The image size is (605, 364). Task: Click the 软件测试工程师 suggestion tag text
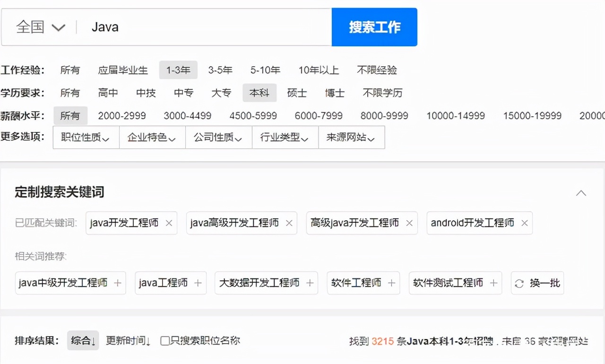point(448,283)
